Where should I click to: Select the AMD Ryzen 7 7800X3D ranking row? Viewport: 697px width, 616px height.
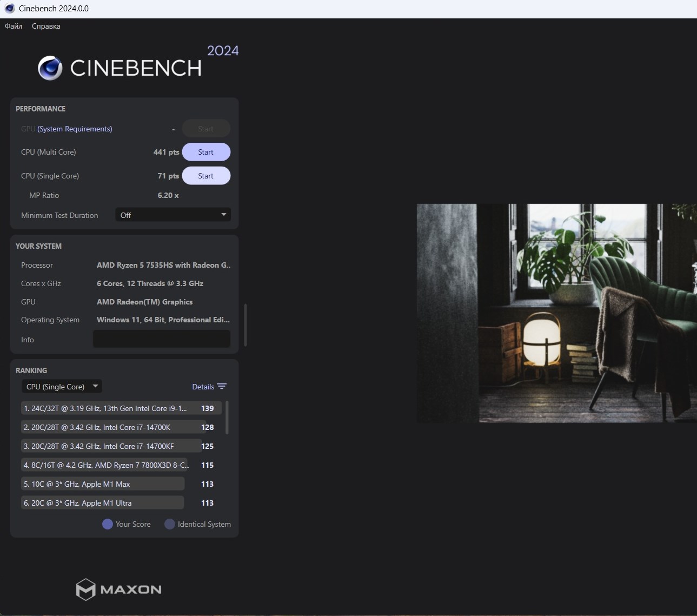[105, 465]
